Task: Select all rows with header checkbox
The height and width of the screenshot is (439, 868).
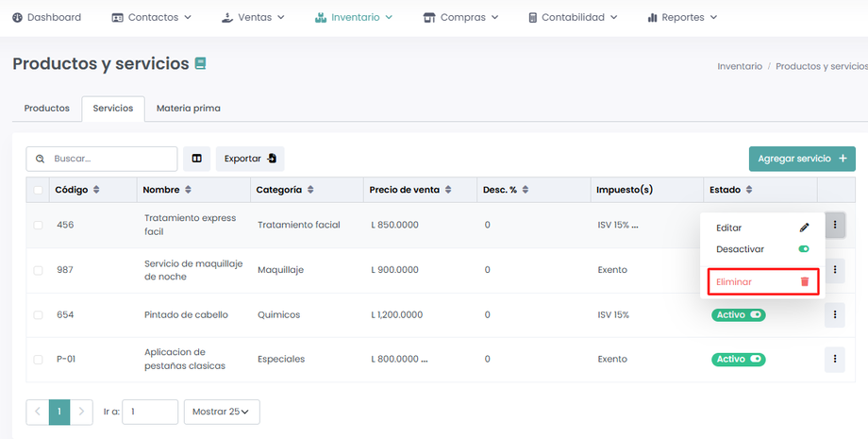Action: pos(38,190)
